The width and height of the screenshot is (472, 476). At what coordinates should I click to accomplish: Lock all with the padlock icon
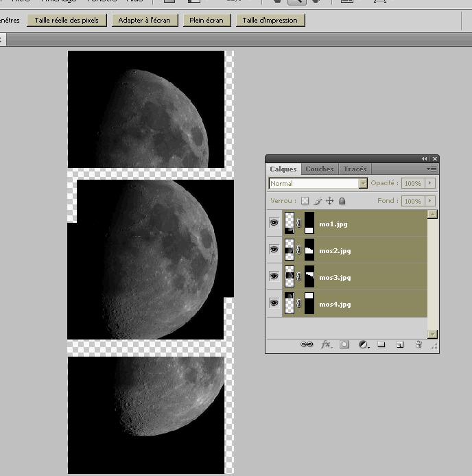[x=342, y=201]
